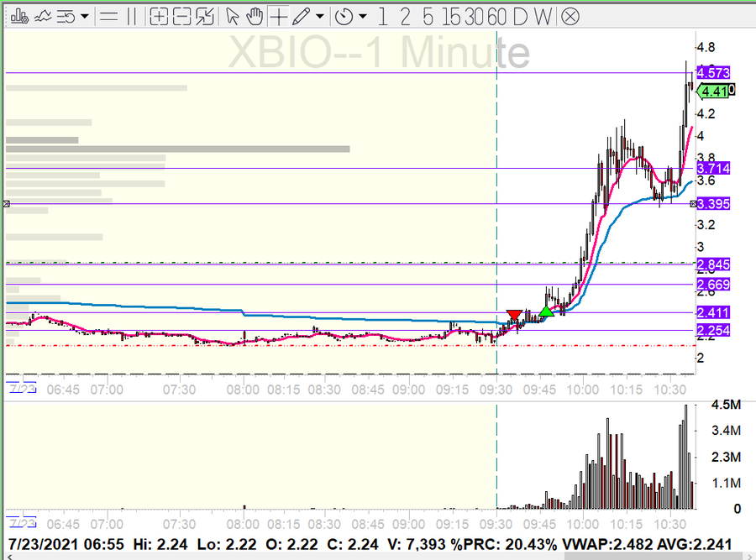Switch to 60 minute timeframe
The height and width of the screenshot is (560, 756).
(x=497, y=17)
